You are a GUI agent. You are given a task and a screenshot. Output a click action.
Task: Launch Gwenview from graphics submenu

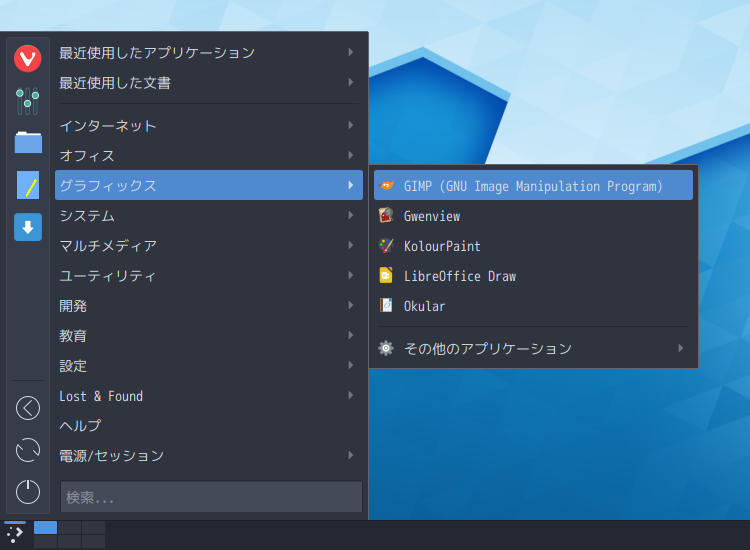[533, 215]
